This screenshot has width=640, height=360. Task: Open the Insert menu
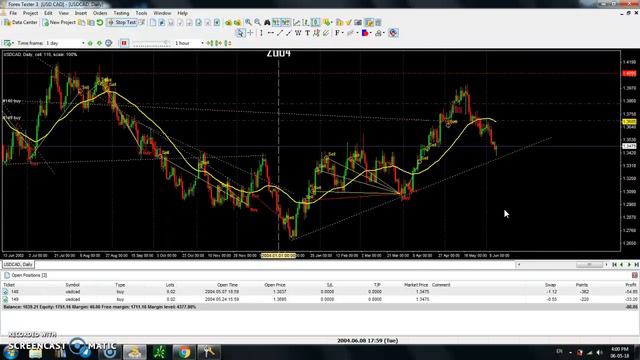point(81,13)
